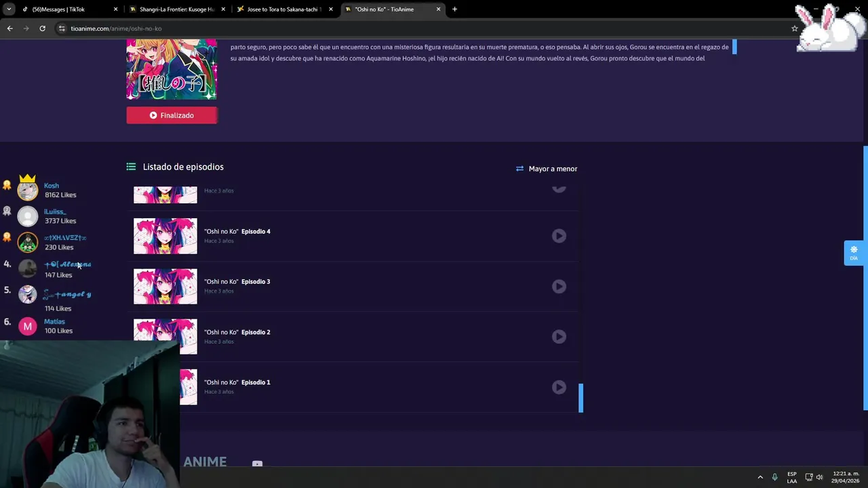The width and height of the screenshot is (868, 488).
Task: Toggle Mayor a menor episode sorting
Action: click(x=547, y=169)
